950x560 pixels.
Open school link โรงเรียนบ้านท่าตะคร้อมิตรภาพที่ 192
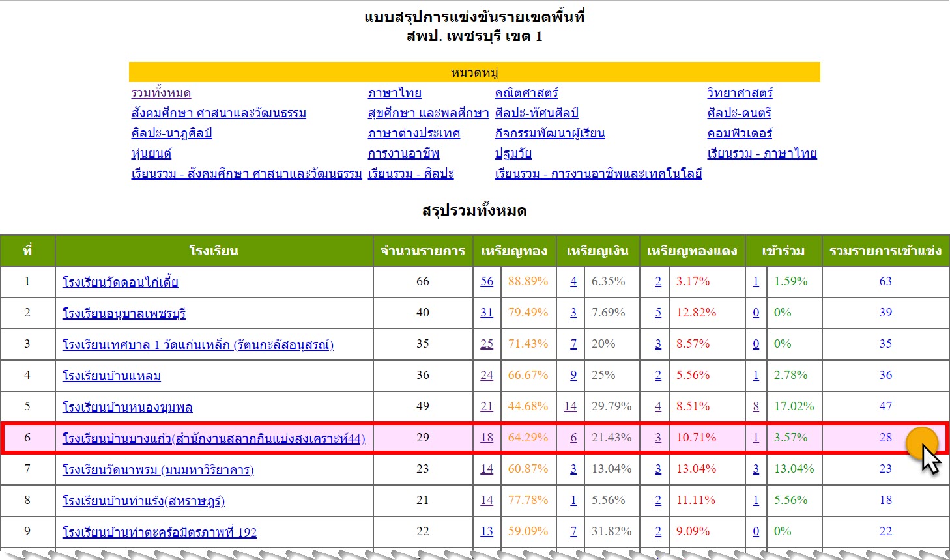click(x=159, y=532)
